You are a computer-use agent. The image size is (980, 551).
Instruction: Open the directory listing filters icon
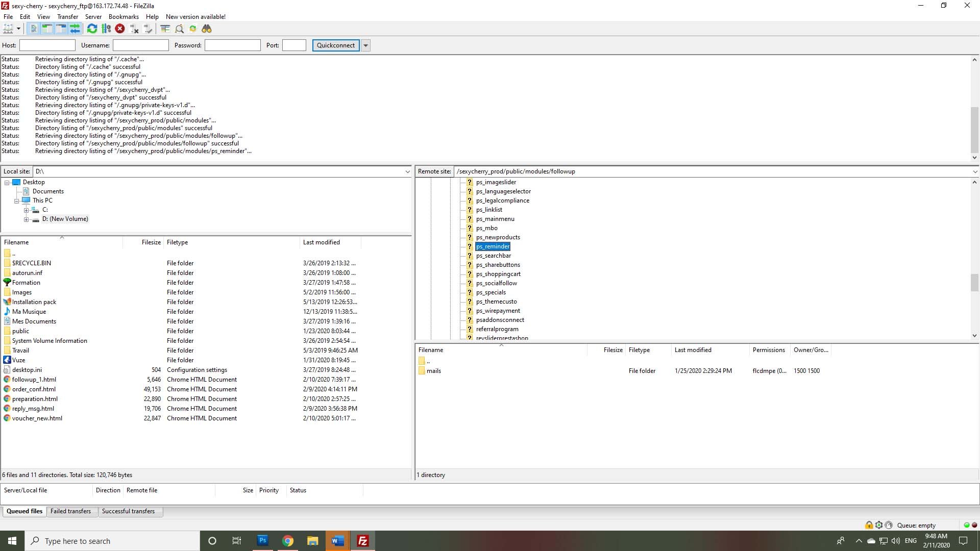click(165, 29)
